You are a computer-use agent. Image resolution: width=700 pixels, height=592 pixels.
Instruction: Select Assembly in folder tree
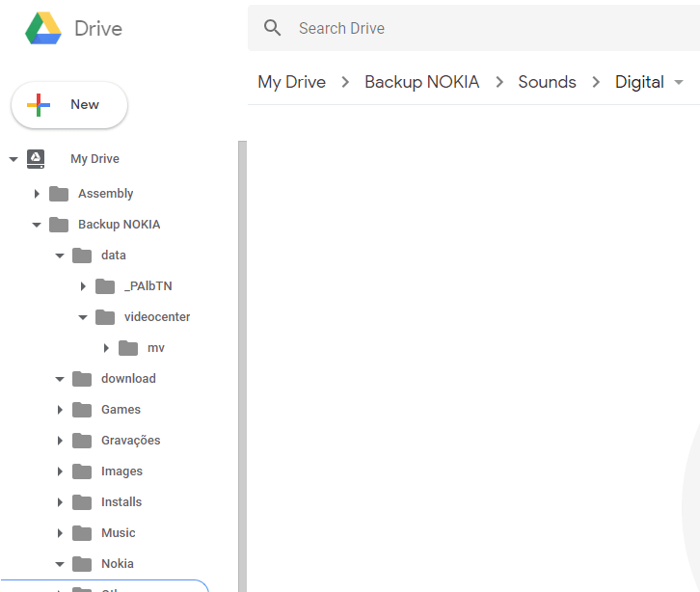[x=106, y=194]
